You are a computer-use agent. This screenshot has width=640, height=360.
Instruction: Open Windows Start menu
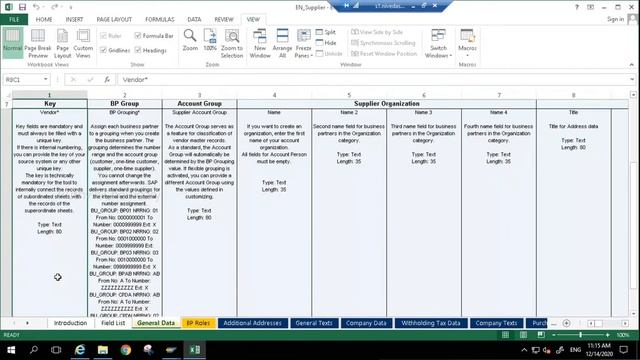coord(11,350)
